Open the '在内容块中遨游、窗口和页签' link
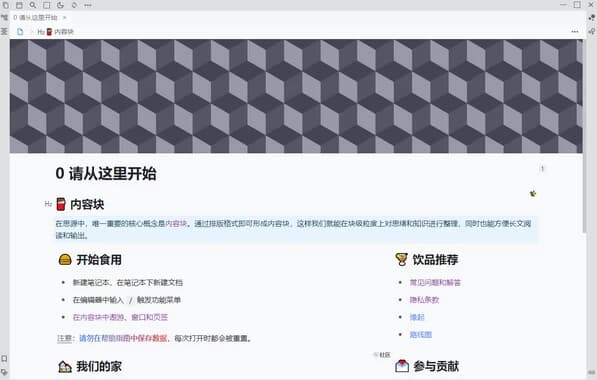 pyautogui.click(x=120, y=317)
